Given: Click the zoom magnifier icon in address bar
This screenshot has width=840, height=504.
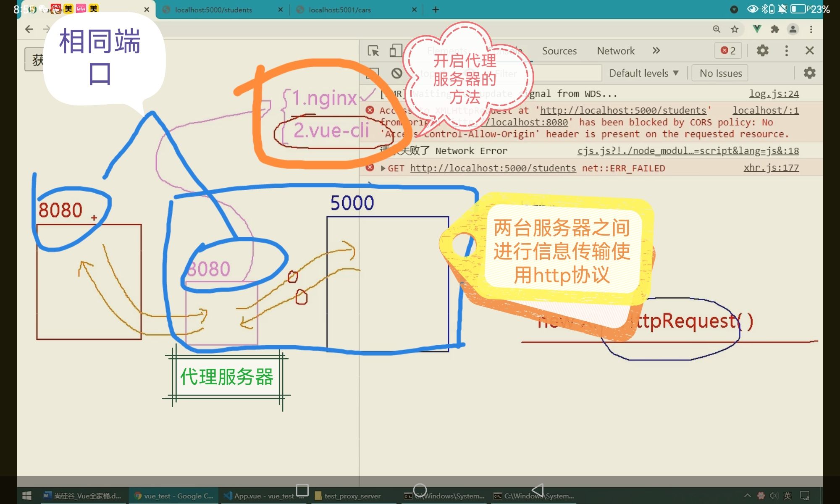Looking at the screenshot, I should 717,29.
